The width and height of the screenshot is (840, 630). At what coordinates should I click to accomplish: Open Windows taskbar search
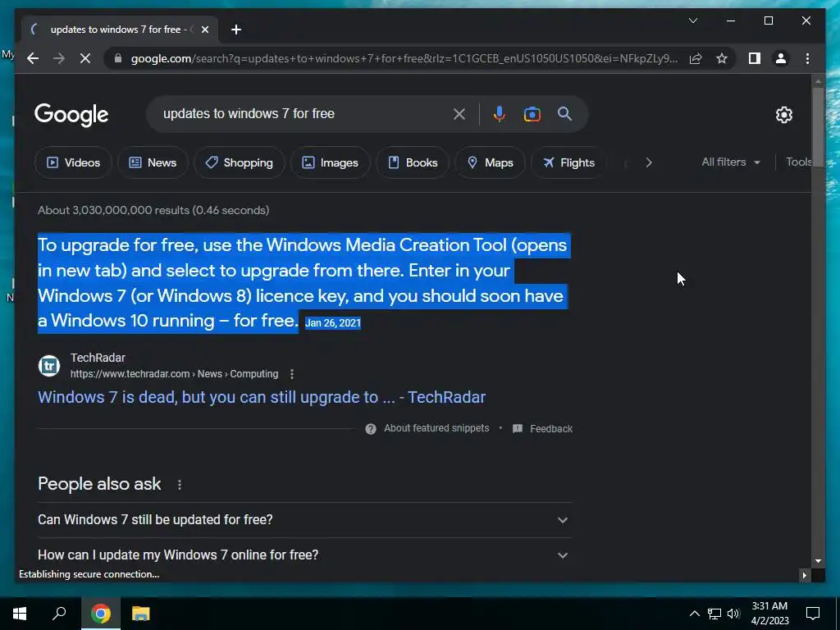(x=59, y=614)
